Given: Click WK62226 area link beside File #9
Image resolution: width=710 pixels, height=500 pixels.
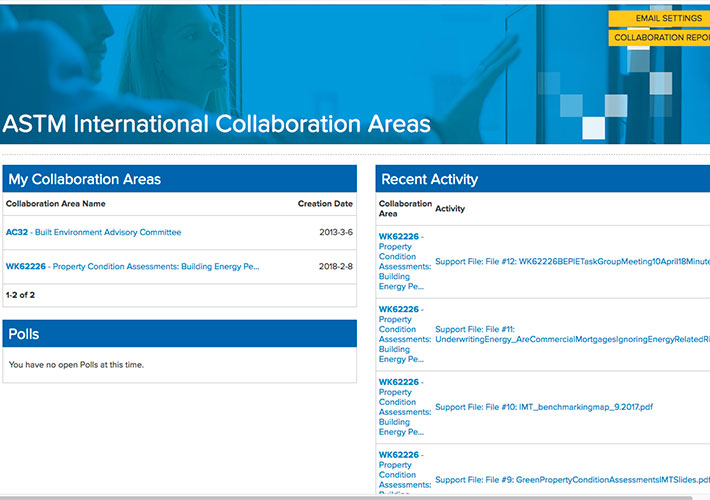Looking at the screenshot, I should [x=399, y=455].
